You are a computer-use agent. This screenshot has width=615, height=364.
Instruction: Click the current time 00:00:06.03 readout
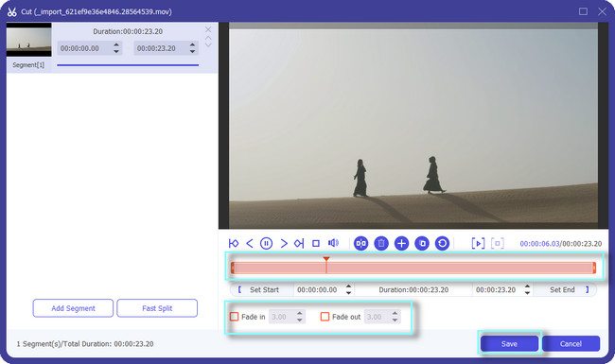tap(539, 244)
